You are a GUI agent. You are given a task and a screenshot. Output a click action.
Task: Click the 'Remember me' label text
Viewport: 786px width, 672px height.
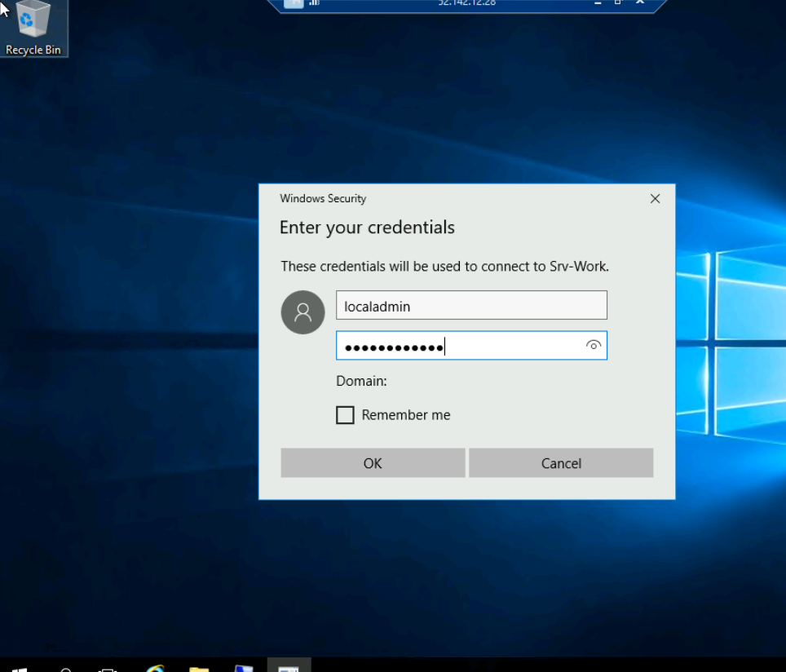(406, 415)
